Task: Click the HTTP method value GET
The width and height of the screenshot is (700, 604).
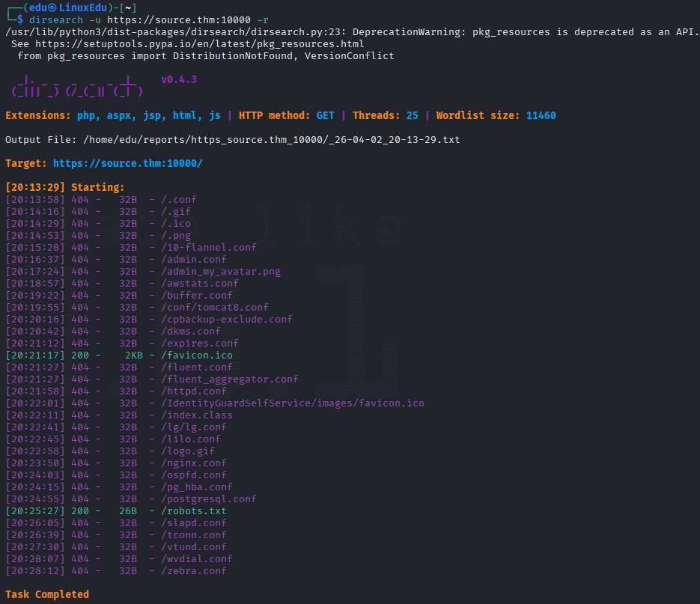Action: coord(326,115)
